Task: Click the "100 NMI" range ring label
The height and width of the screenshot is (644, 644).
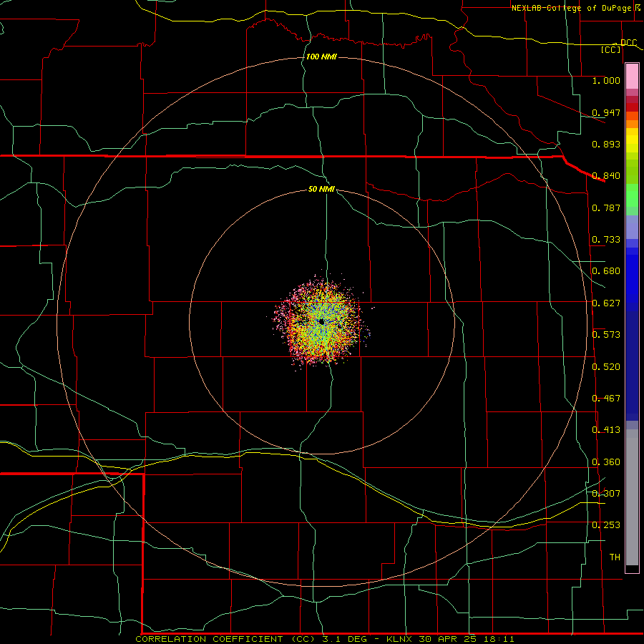Action: coord(321,57)
